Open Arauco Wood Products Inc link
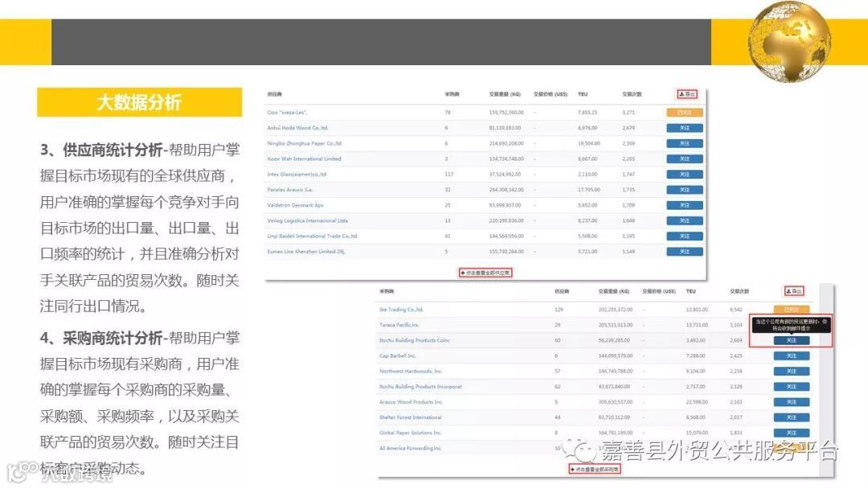Image resolution: width=868 pixels, height=489 pixels. [x=411, y=402]
